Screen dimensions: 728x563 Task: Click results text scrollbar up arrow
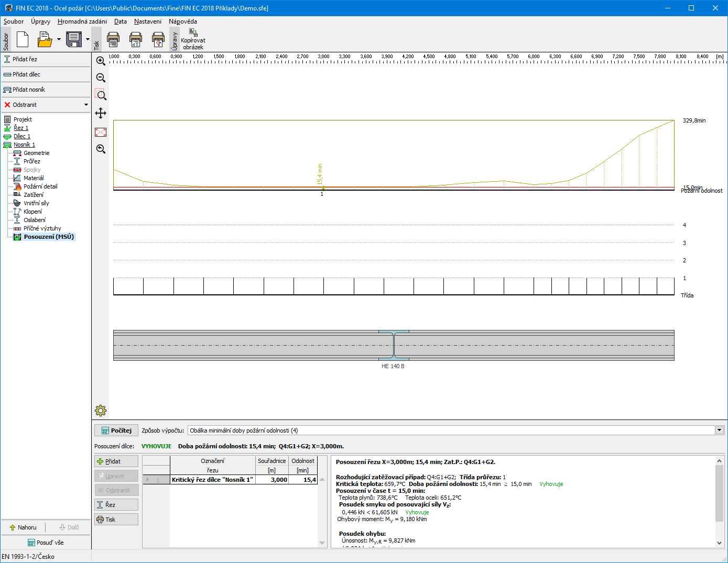(720, 461)
